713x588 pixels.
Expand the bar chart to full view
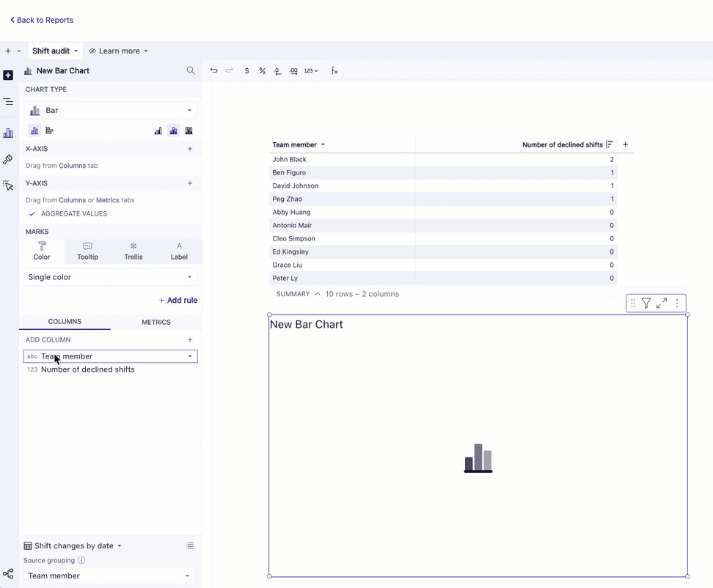[662, 304]
